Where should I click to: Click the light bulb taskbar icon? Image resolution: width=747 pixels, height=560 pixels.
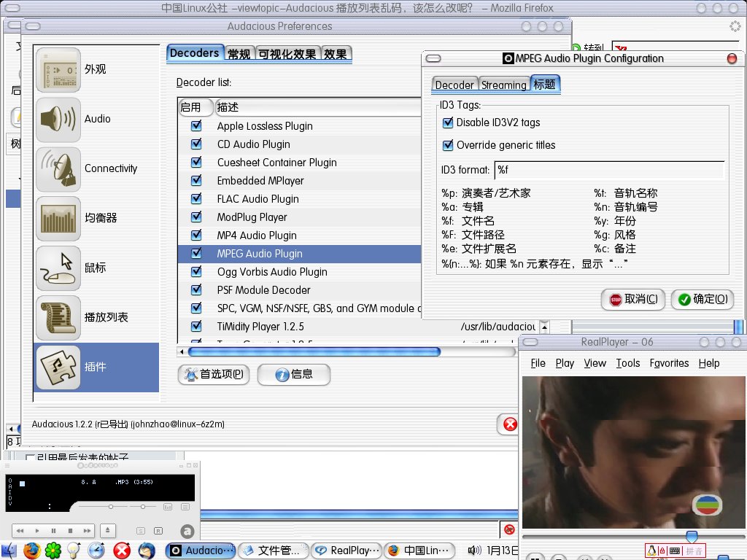click(x=74, y=551)
